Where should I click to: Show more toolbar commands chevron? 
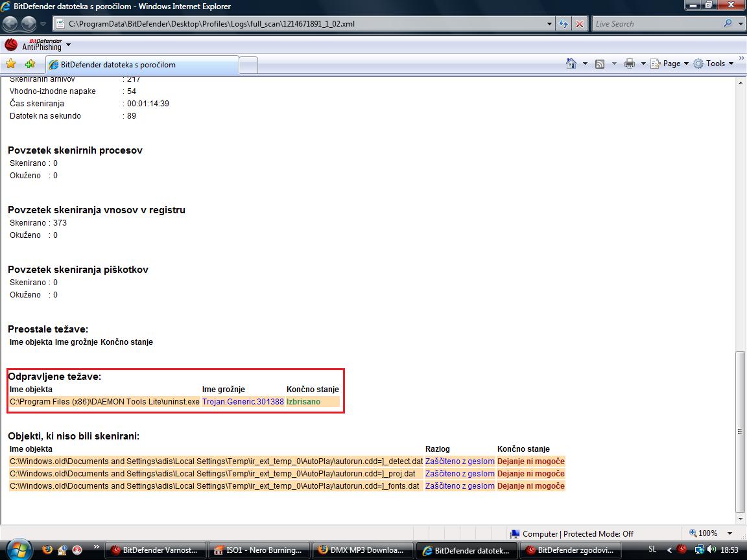coord(741,58)
